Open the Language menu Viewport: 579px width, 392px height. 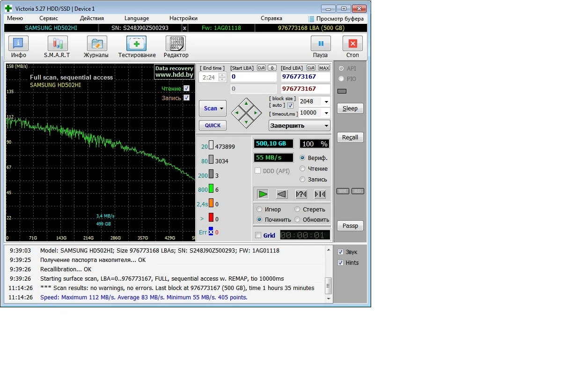pos(137,18)
